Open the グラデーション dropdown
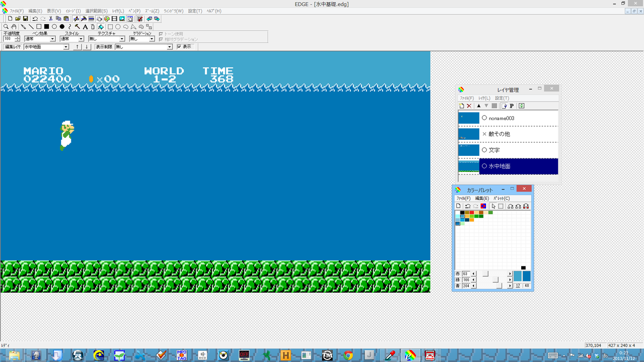 (152, 39)
